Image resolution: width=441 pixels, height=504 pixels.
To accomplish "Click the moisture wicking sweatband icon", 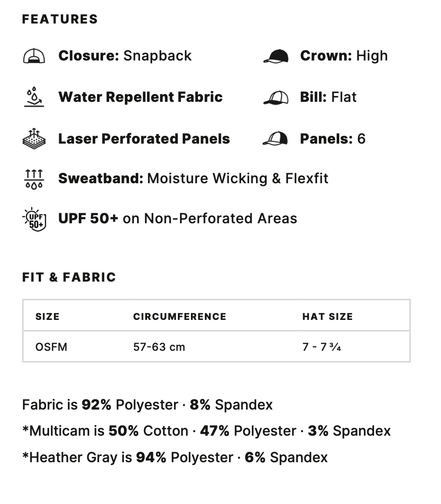I will pos(34,179).
